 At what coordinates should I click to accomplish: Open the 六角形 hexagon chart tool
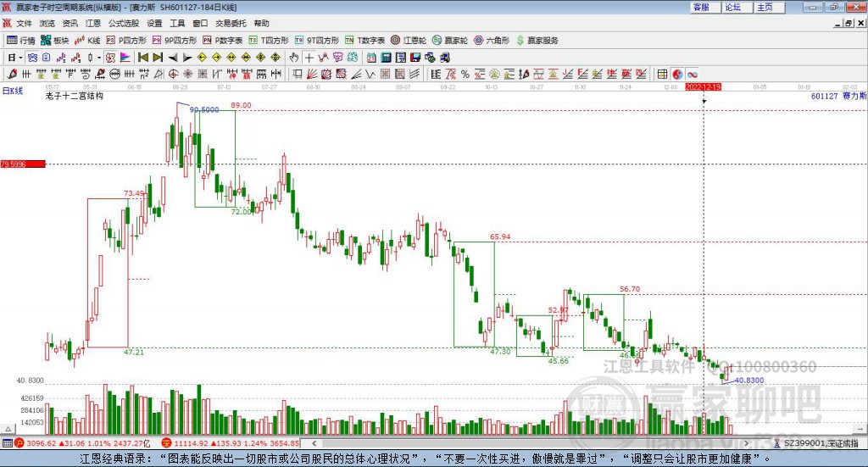[x=492, y=41]
